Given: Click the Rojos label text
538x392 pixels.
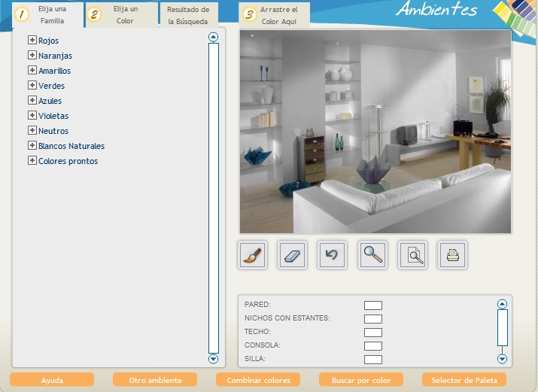Looking at the screenshot, I should [x=48, y=41].
